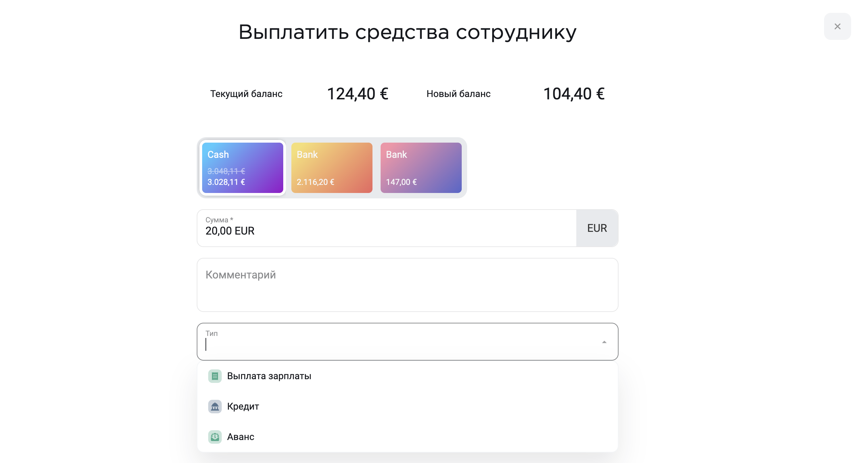
Task: Click the 124,40 € current balance value
Action: click(x=358, y=94)
